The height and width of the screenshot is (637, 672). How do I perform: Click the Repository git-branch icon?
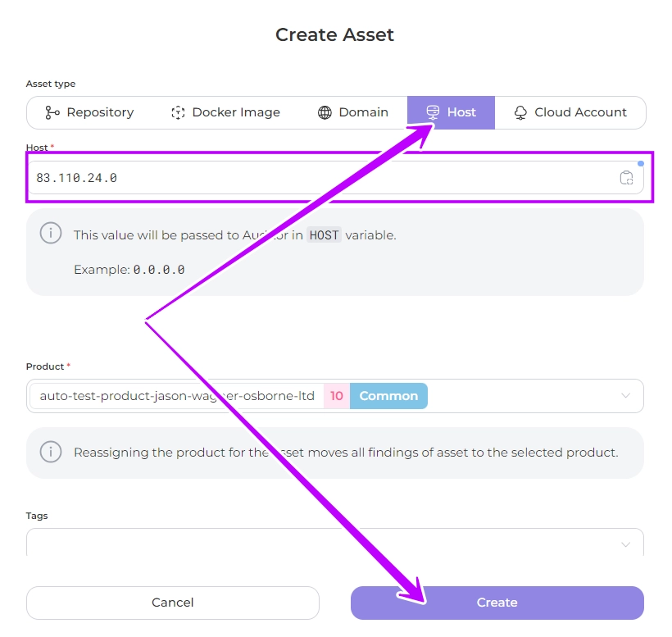(52, 112)
